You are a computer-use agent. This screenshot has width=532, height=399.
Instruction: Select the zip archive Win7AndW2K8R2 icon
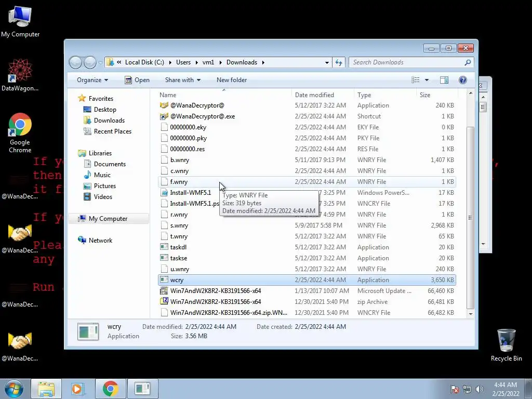click(x=164, y=302)
